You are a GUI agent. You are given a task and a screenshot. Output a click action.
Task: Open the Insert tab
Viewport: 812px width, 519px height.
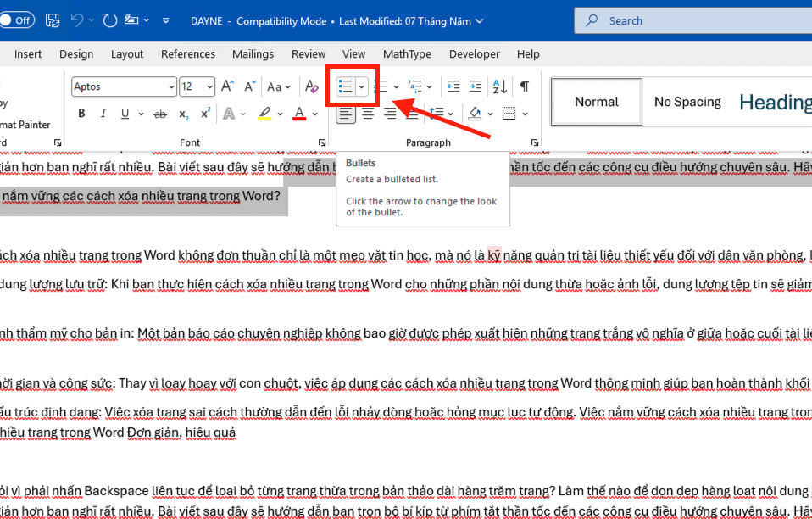(x=28, y=54)
